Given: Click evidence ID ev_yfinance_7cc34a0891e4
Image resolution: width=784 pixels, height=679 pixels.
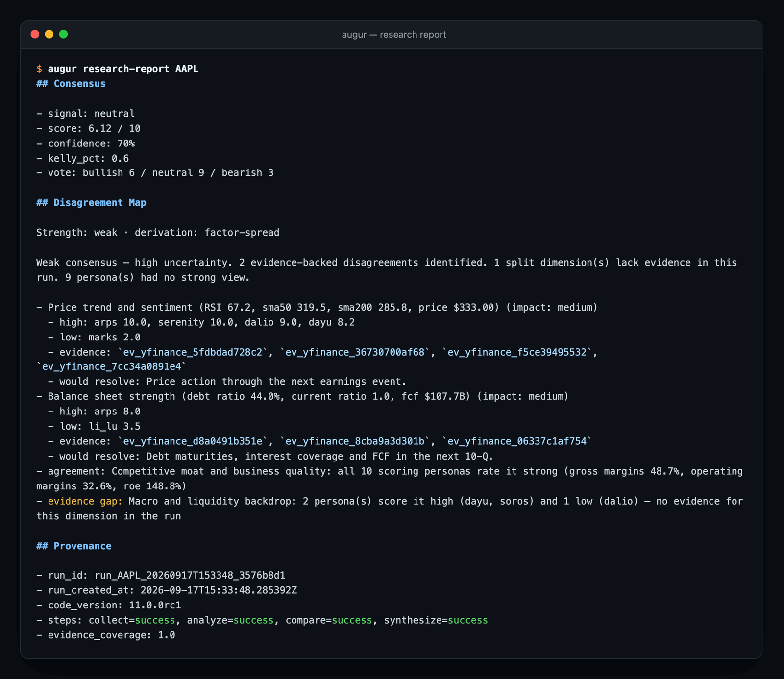Looking at the screenshot, I should tap(112, 367).
